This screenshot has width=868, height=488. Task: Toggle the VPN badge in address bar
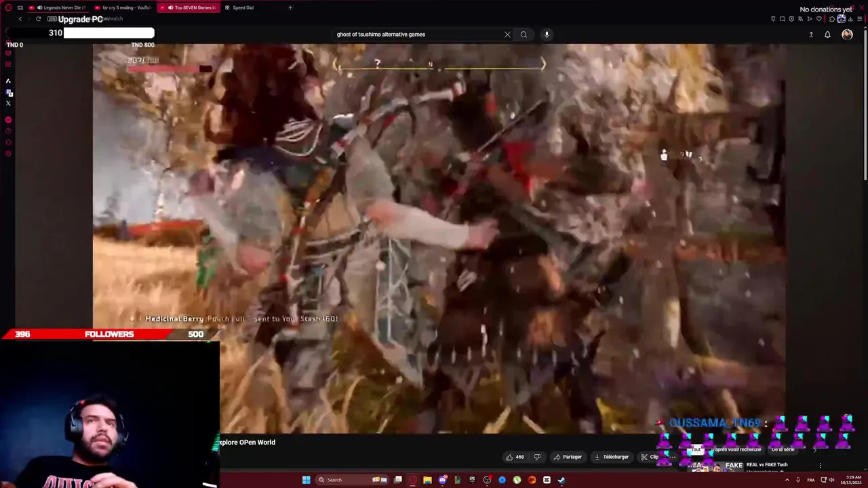[52, 19]
